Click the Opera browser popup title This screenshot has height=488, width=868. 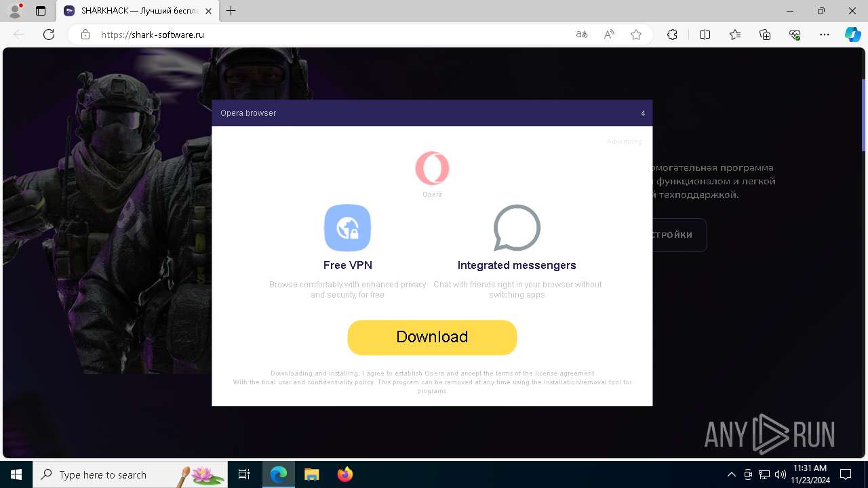(248, 113)
